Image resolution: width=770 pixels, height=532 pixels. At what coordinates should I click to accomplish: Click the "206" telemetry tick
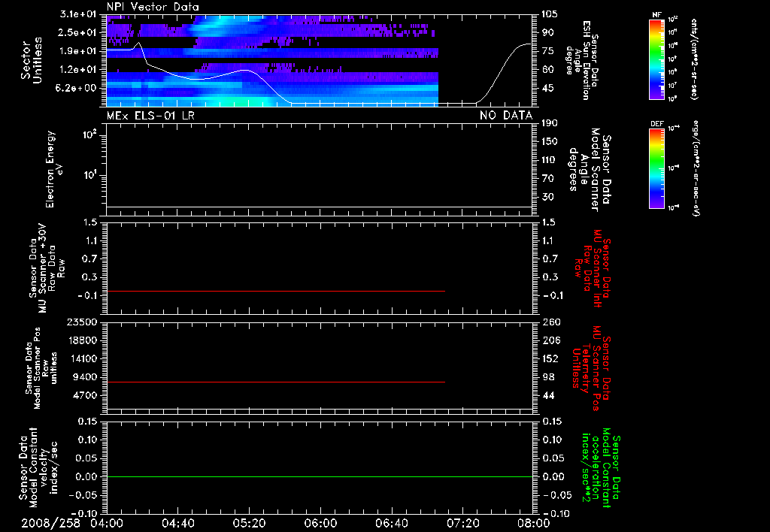[550, 340]
